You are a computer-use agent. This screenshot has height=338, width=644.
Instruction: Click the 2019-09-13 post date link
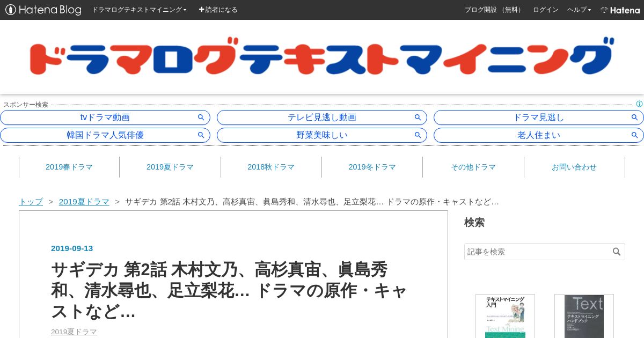(x=72, y=248)
